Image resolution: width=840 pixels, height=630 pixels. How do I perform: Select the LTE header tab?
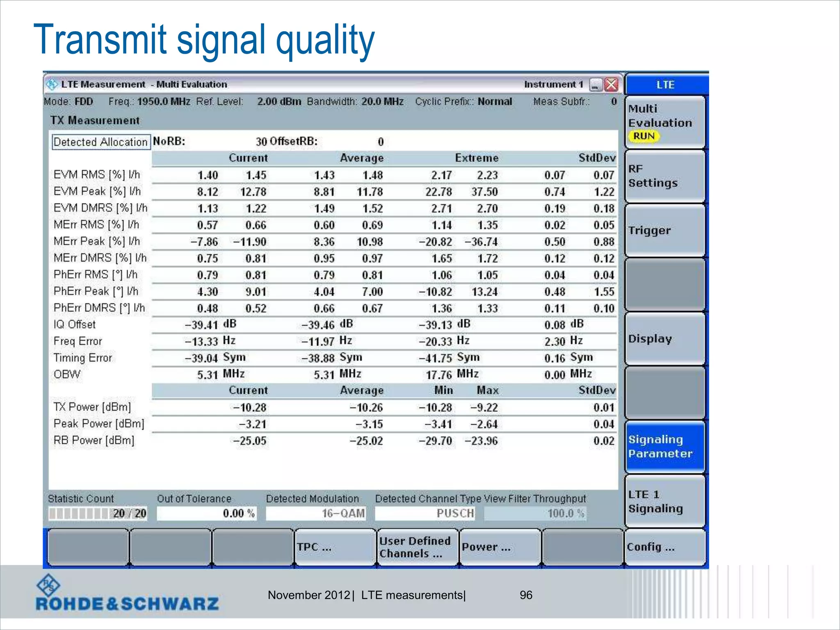(x=666, y=84)
